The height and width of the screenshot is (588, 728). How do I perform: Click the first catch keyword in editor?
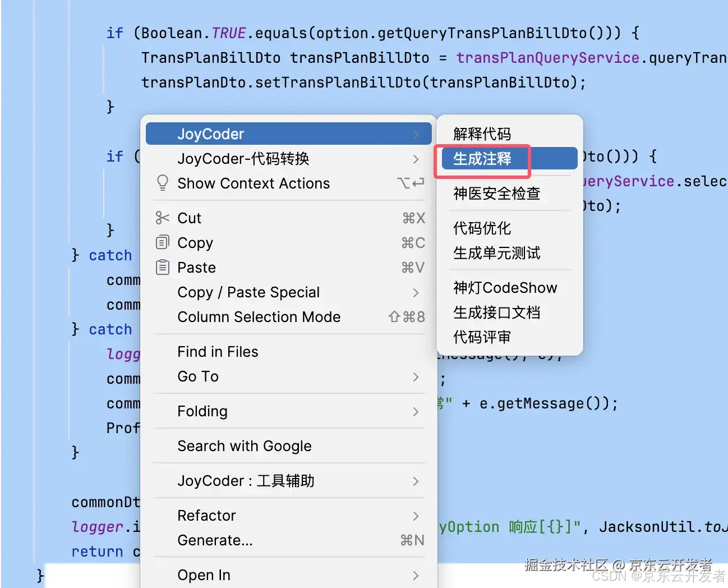pyautogui.click(x=110, y=255)
